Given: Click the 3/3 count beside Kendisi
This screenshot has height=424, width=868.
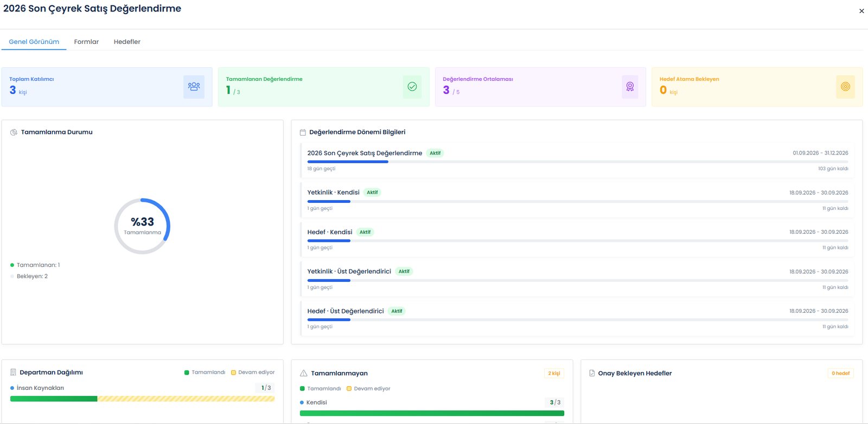Looking at the screenshot, I should 555,402.
